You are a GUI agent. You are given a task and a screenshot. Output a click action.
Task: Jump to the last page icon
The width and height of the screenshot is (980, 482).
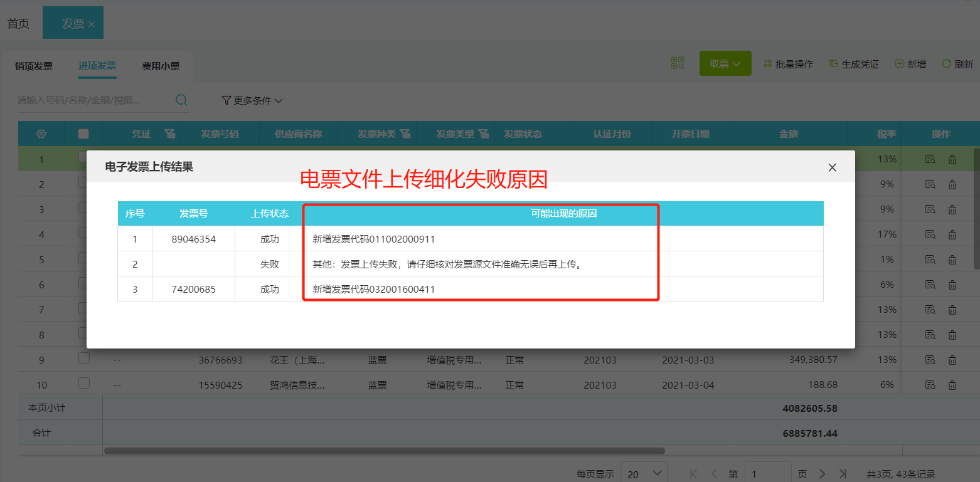843,474
